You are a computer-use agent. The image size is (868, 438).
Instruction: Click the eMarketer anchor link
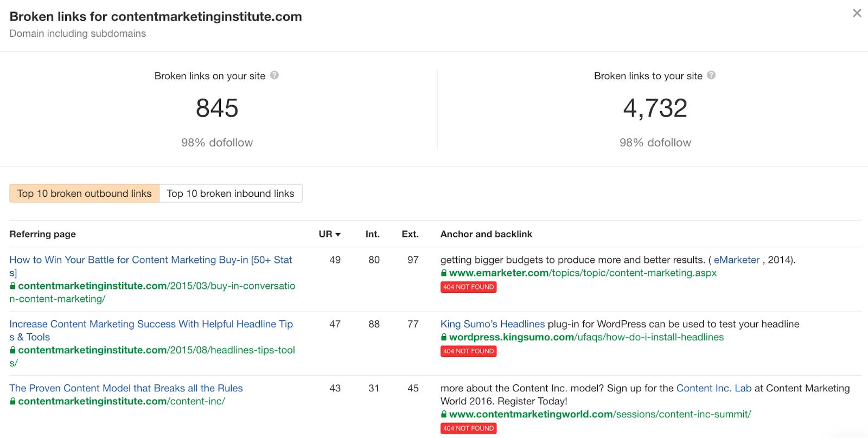(x=736, y=260)
